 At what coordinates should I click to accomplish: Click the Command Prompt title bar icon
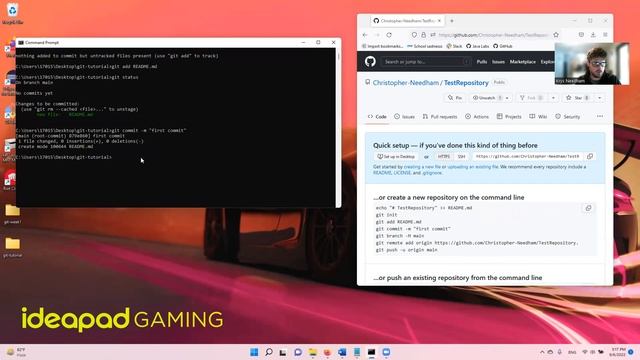point(21,42)
